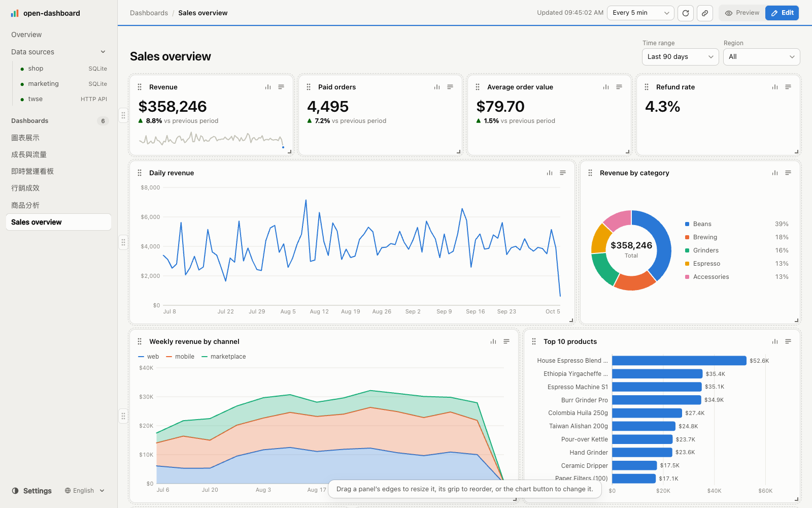Click the Espresso legend color swatch
The width and height of the screenshot is (812, 508).
click(687, 264)
